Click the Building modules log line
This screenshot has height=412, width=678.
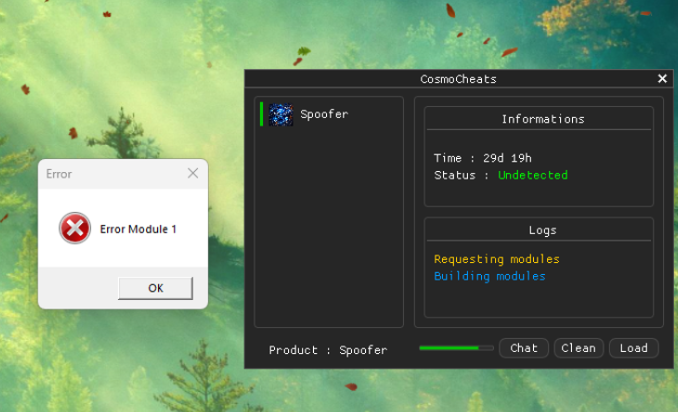click(x=489, y=276)
